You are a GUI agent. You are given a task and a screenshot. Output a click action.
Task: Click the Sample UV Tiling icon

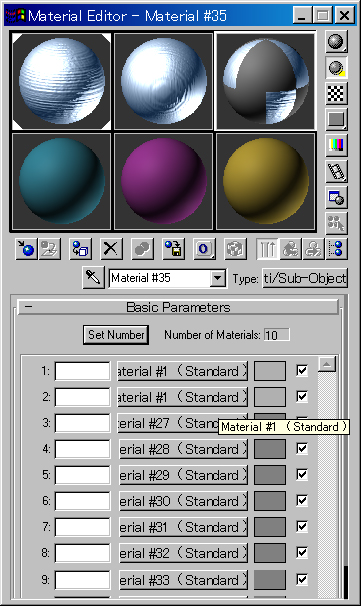[x=336, y=119]
